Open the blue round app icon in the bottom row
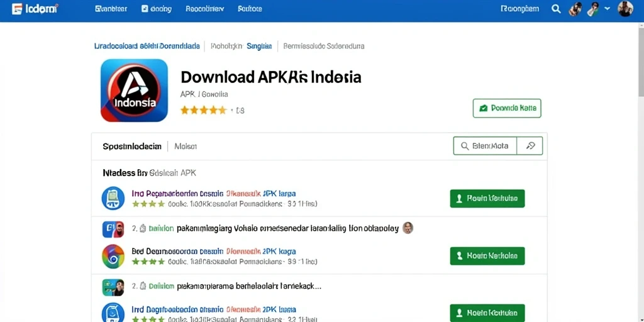Image resolution: width=644 pixels, height=322 pixels. pos(113,313)
